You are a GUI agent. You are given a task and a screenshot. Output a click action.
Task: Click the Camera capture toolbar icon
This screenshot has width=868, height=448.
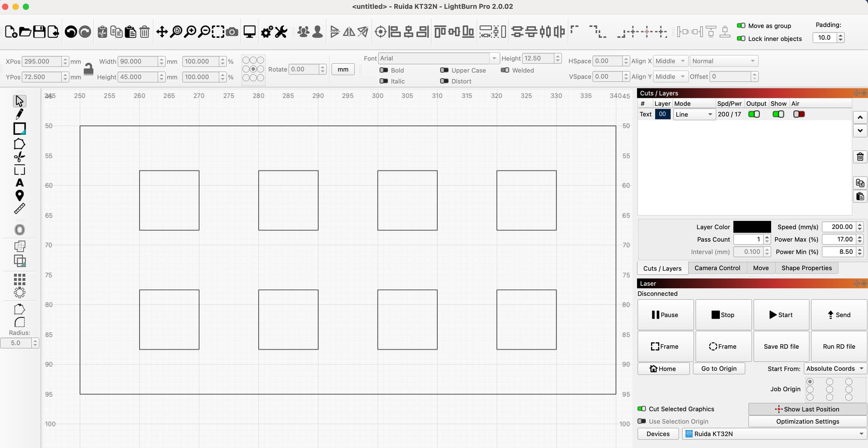[x=232, y=32]
